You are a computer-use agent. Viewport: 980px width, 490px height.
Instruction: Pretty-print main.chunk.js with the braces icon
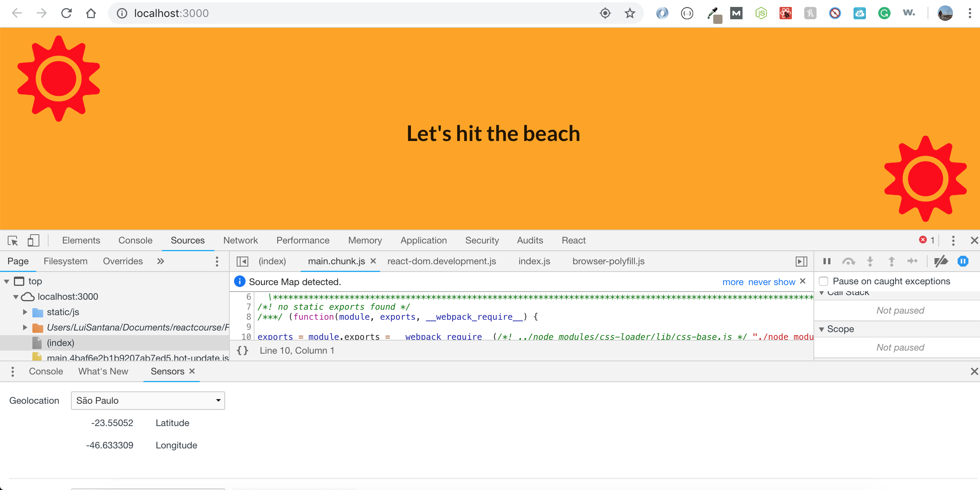click(242, 350)
